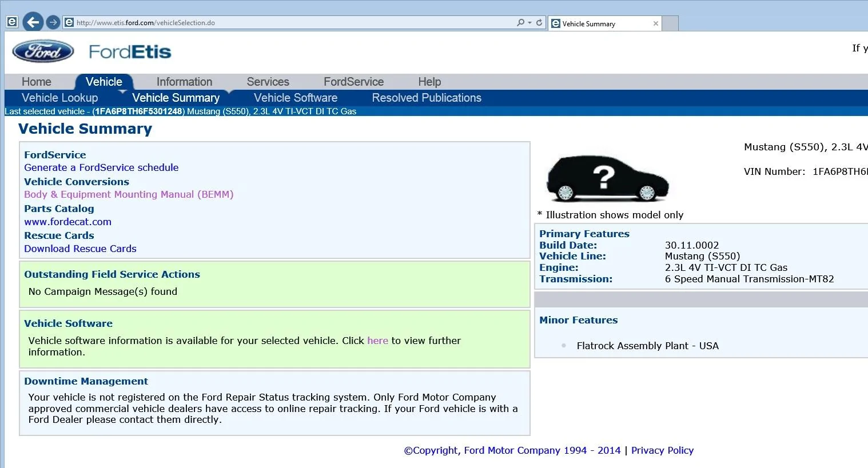Click the VIN Number label
The height and width of the screenshot is (468, 868).
point(774,171)
